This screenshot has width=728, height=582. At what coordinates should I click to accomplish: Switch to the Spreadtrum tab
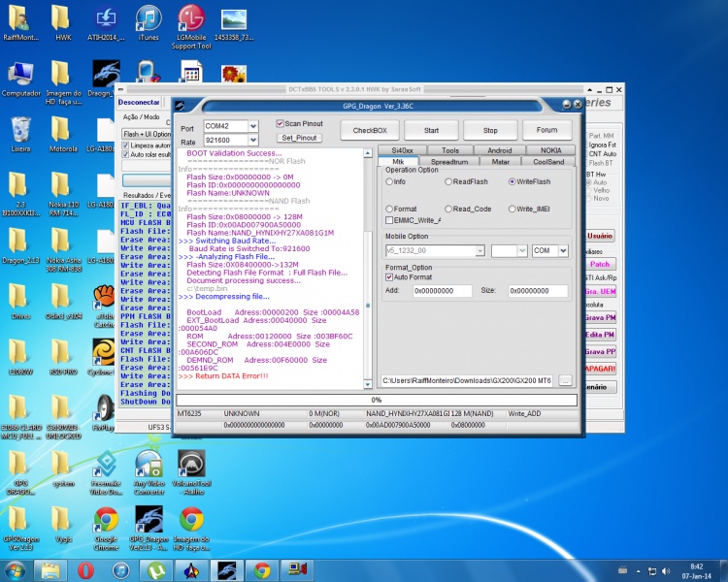449,162
